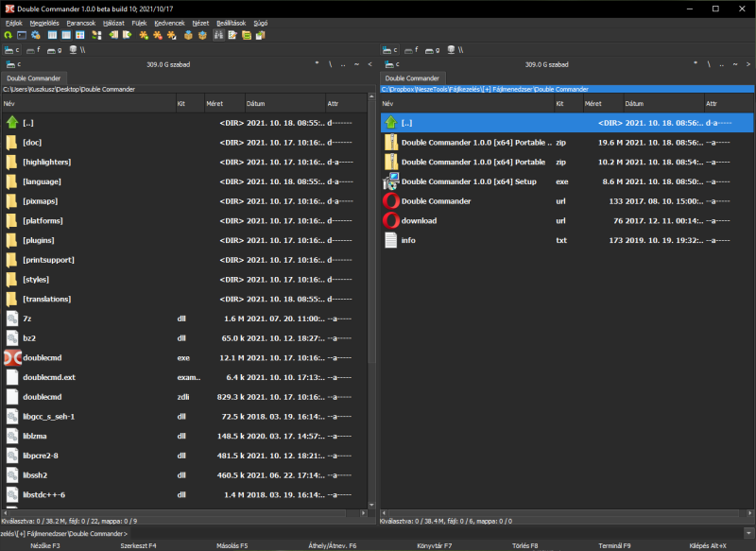Open Synchronize directories icon

tap(247, 35)
